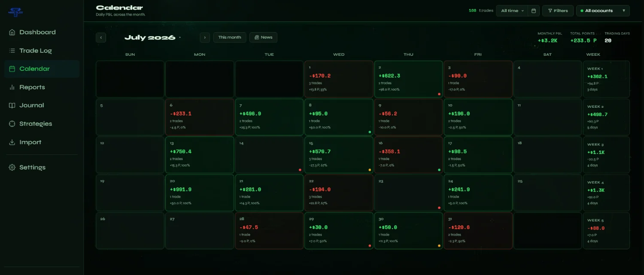Screen dimensions: 644x275
Task: Open July 20 day with +$991.9
Action: [x=200, y=193]
